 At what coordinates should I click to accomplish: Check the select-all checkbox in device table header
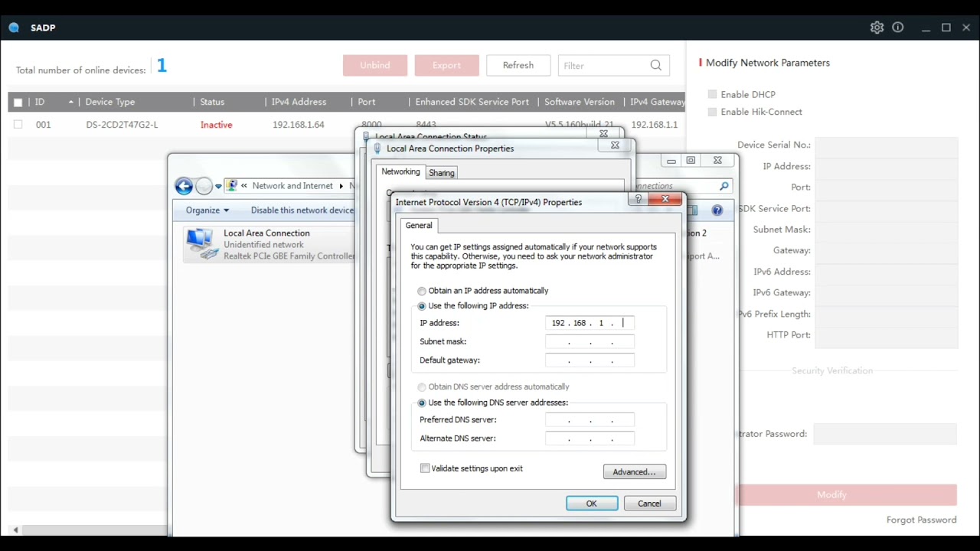pos(18,102)
